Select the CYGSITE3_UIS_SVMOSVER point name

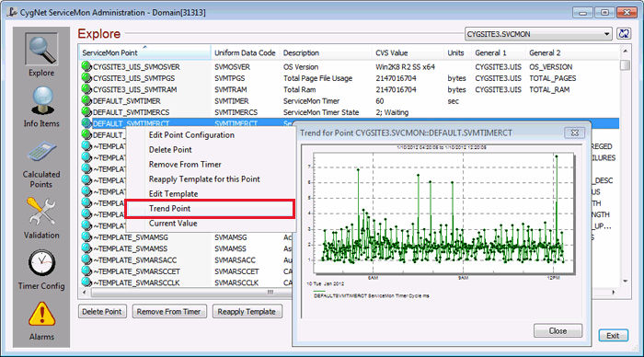tap(136, 66)
